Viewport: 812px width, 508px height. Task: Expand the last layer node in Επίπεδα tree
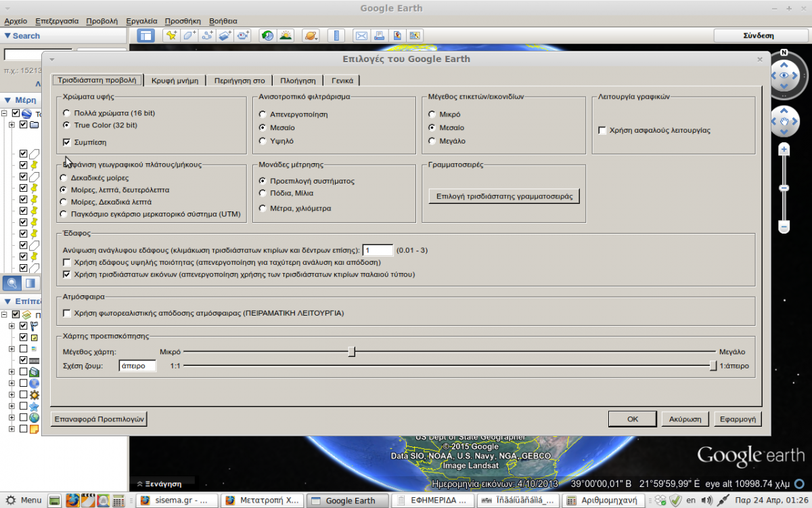(x=12, y=429)
